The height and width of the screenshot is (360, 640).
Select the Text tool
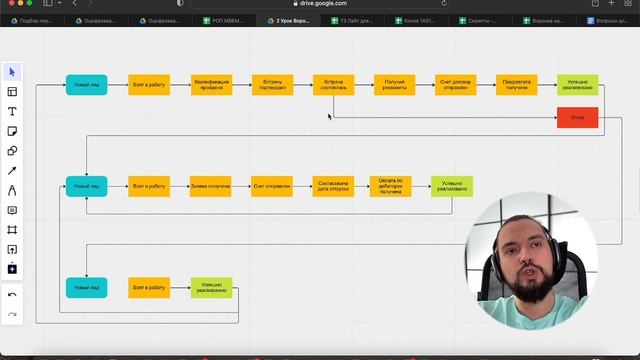pyautogui.click(x=12, y=111)
